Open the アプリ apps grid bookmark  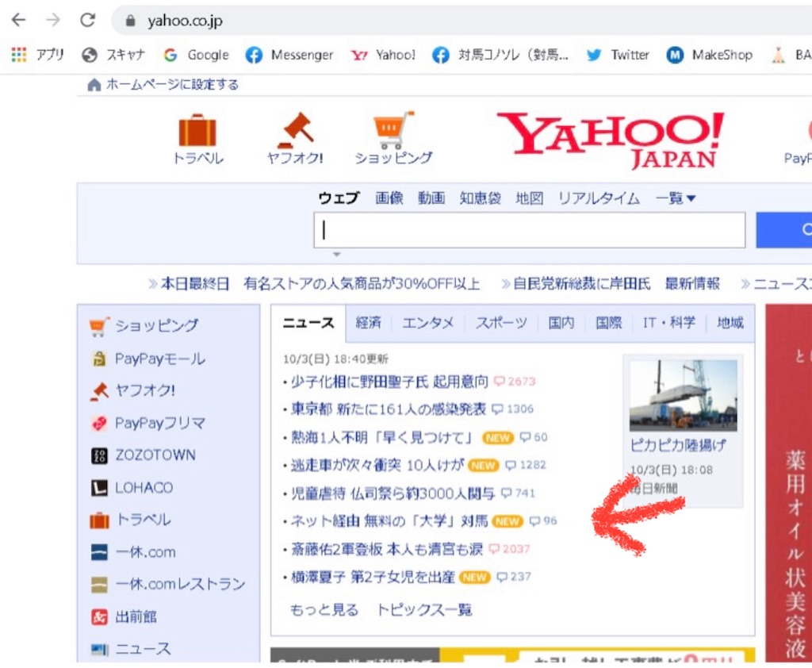[x=37, y=55]
